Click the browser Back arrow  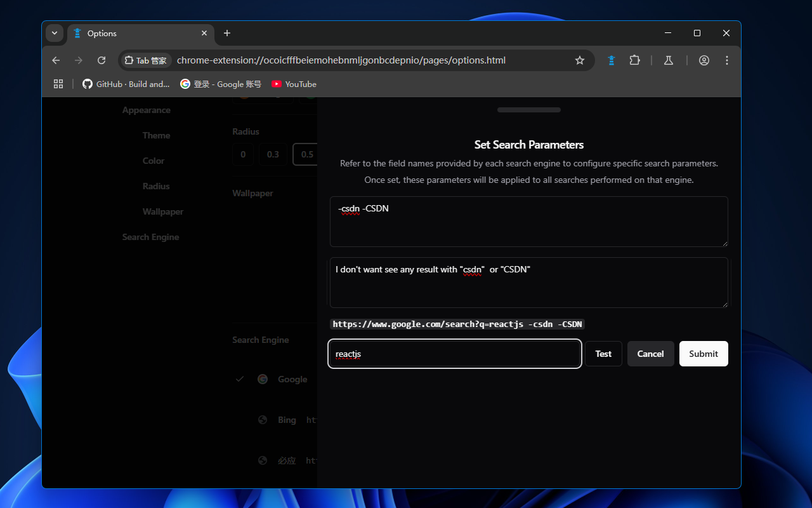[x=56, y=60]
